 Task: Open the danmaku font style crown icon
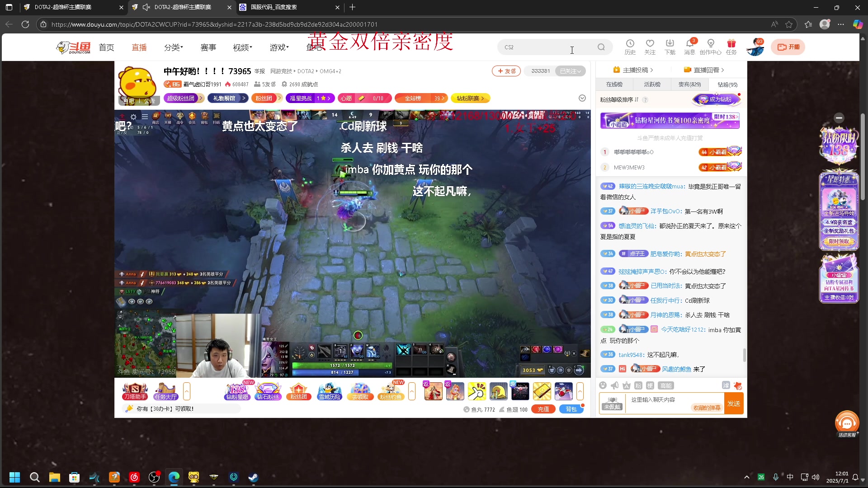tap(626, 385)
